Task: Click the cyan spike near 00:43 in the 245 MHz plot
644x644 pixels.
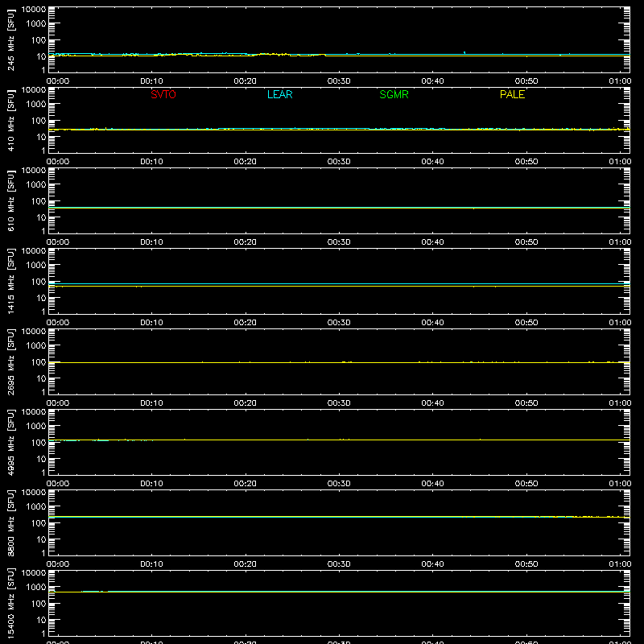Action: (x=464, y=52)
